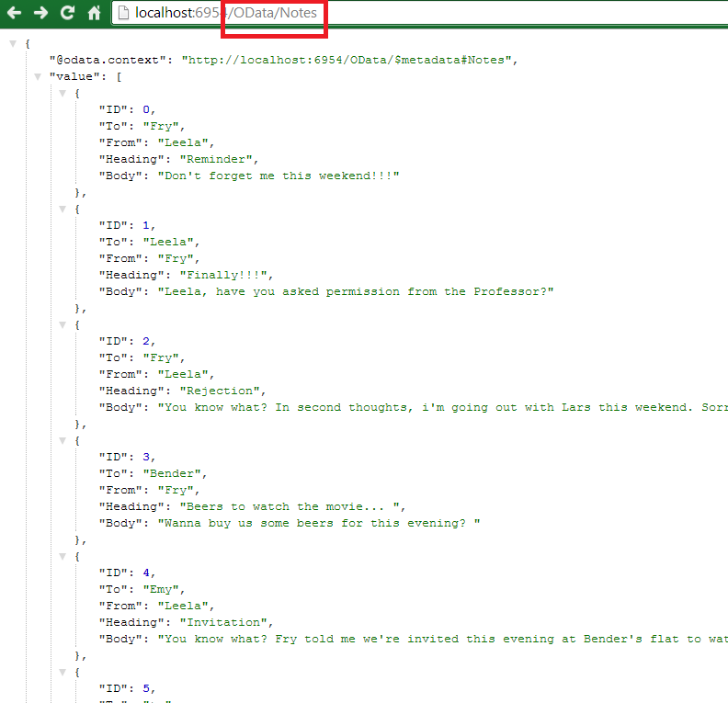The height and width of the screenshot is (703, 728).
Task: Click "Beers to watch the movie..." heading
Action: coord(290,506)
